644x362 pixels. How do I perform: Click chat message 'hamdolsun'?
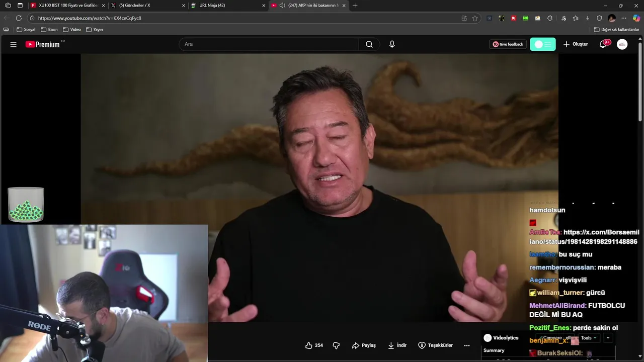(x=547, y=210)
